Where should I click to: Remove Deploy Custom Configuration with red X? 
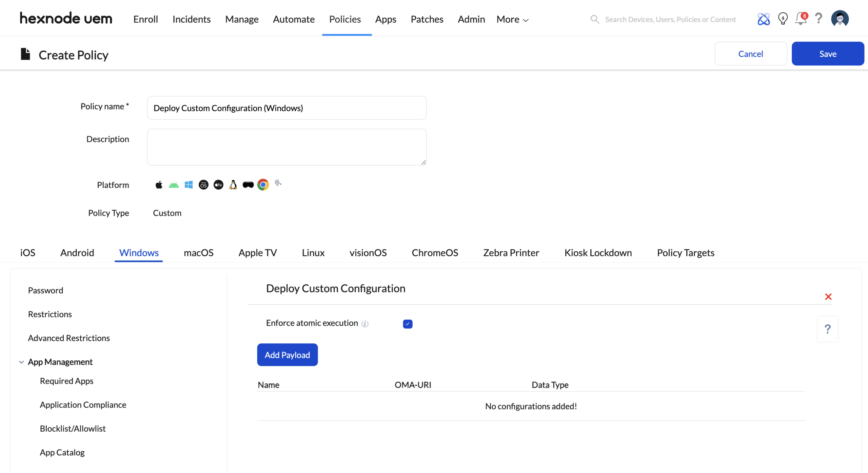(828, 297)
